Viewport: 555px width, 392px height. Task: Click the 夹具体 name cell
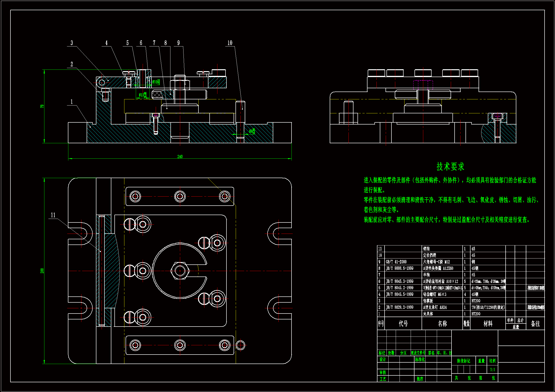[x=428, y=314]
